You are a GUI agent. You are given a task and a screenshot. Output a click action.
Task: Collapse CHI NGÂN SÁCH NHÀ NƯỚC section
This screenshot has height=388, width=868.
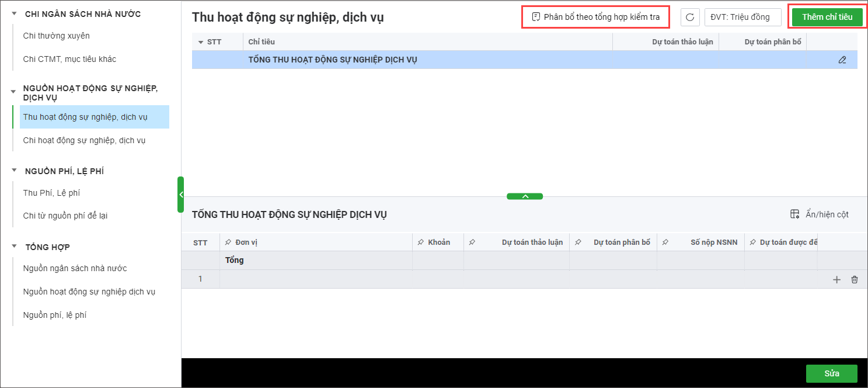pyautogui.click(x=14, y=14)
